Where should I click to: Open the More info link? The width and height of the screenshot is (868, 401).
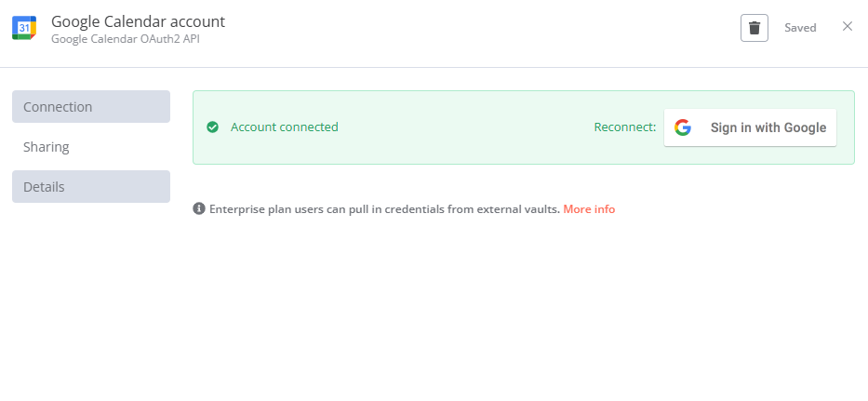point(589,209)
